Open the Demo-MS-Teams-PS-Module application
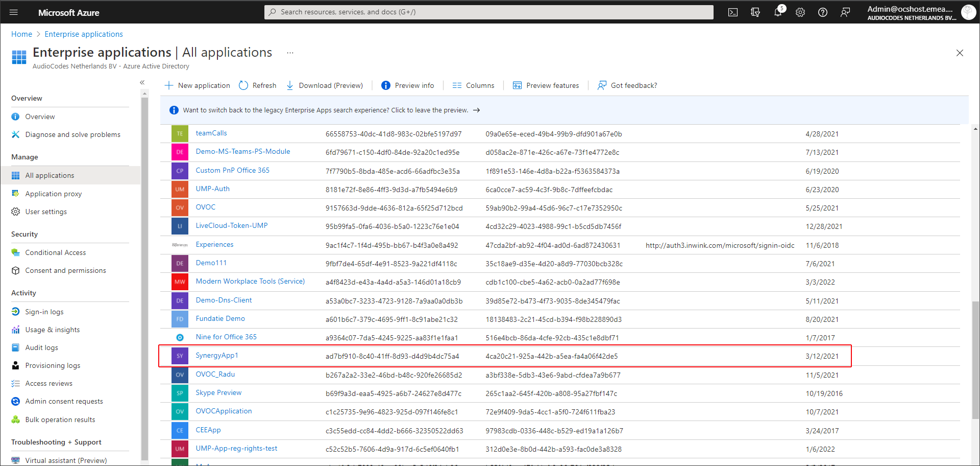 pos(243,151)
